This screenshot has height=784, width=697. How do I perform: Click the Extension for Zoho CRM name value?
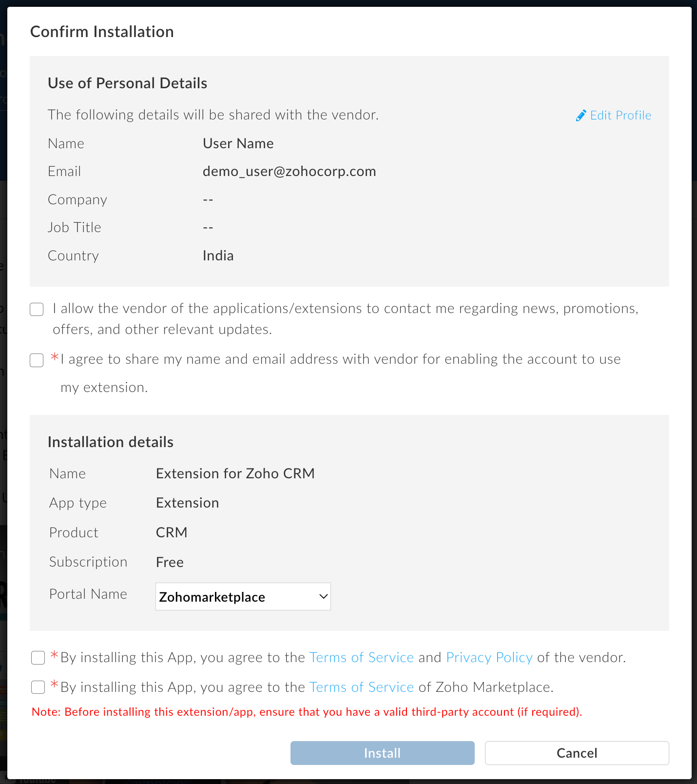point(235,474)
